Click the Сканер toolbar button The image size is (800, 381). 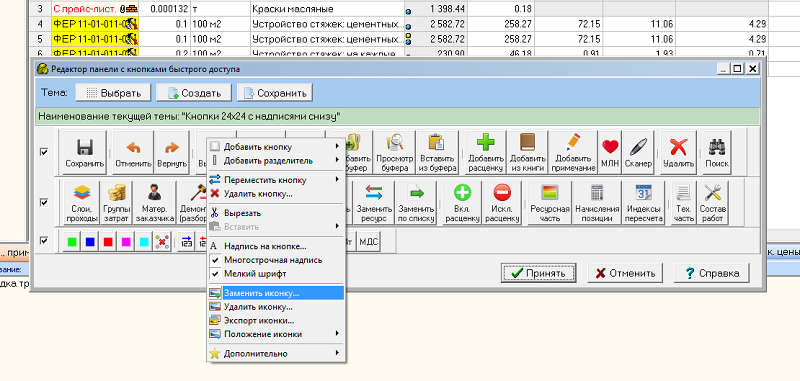point(638,152)
